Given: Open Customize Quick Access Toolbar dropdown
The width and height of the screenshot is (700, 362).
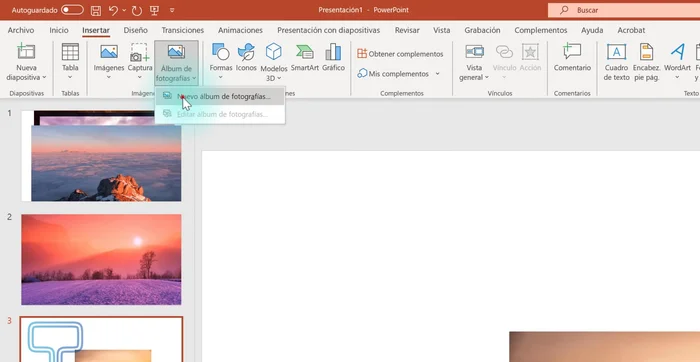Looking at the screenshot, I should (172, 10).
